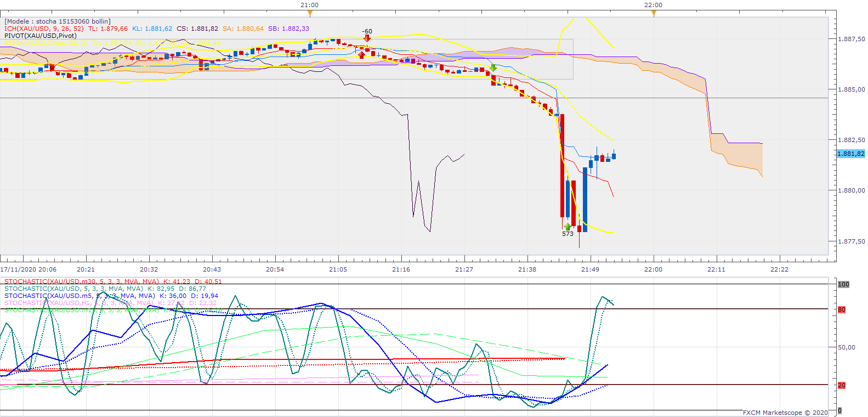Image resolution: width=868 pixels, height=417 pixels.
Task: Click the stochastic level 20 label
Action: coord(842,385)
